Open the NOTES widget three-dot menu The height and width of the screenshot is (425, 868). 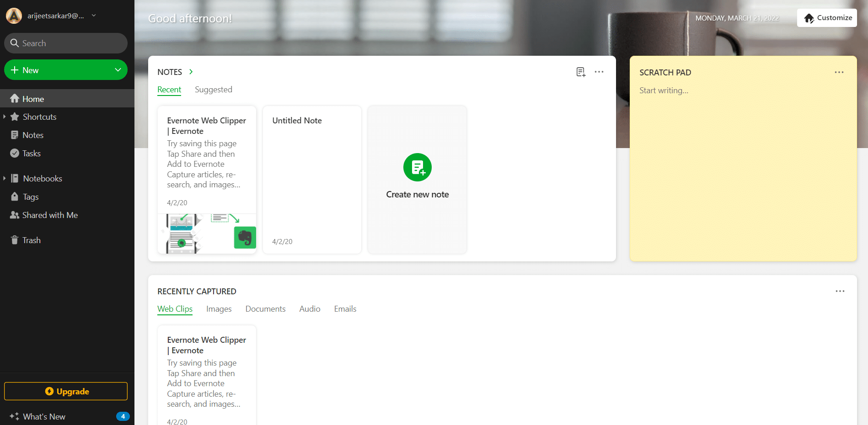599,72
